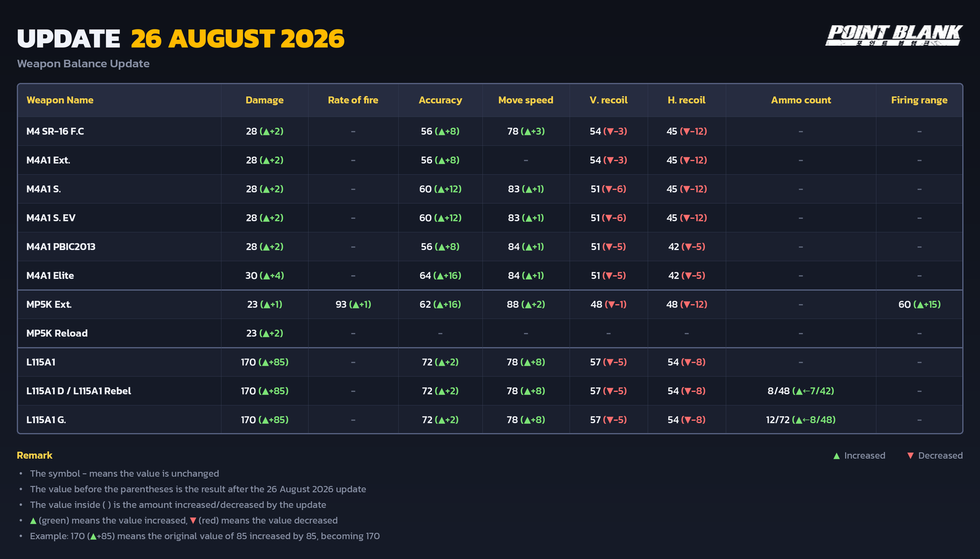Click the M4 SR-16 F.C weapon row

tap(490, 131)
